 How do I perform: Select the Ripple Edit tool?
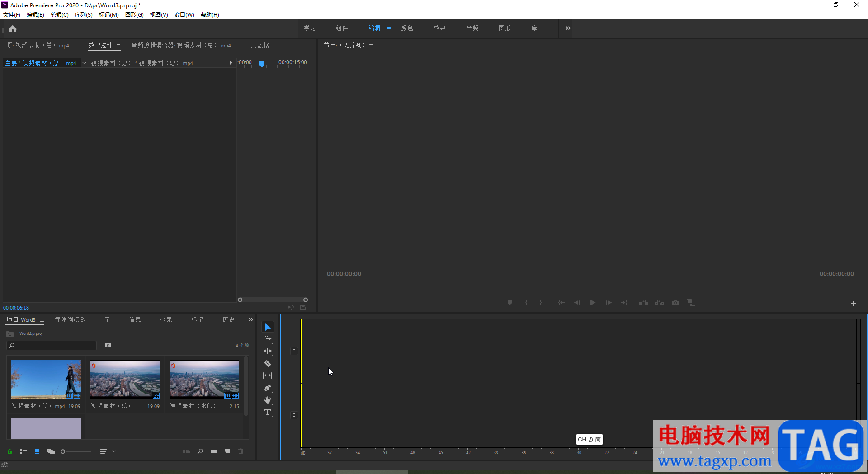[268, 351]
